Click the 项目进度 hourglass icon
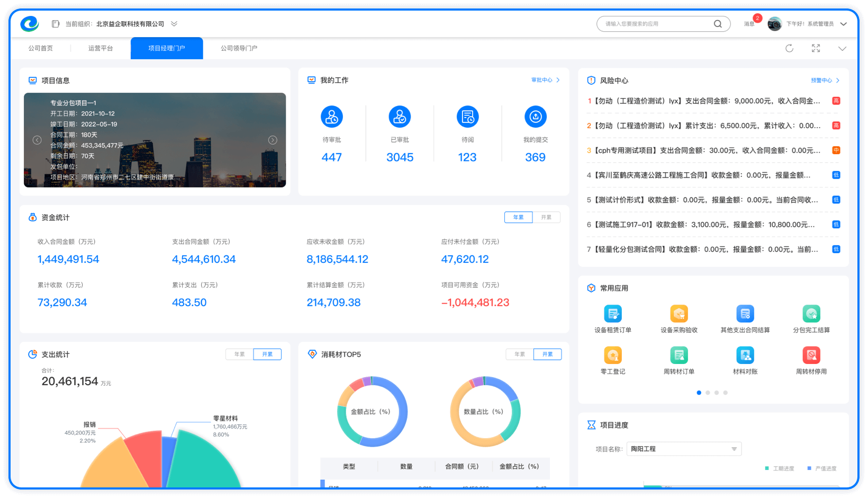This screenshot has height=498, width=868. click(591, 425)
